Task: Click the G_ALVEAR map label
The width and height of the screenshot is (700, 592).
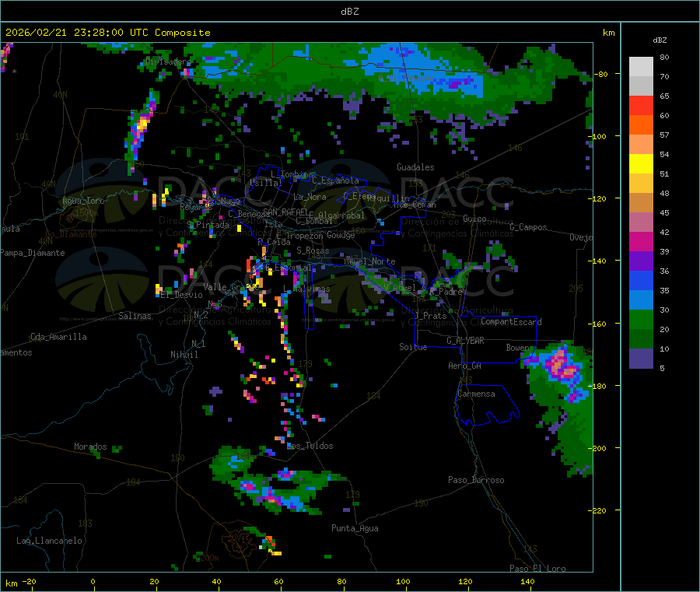Action: [465, 341]
